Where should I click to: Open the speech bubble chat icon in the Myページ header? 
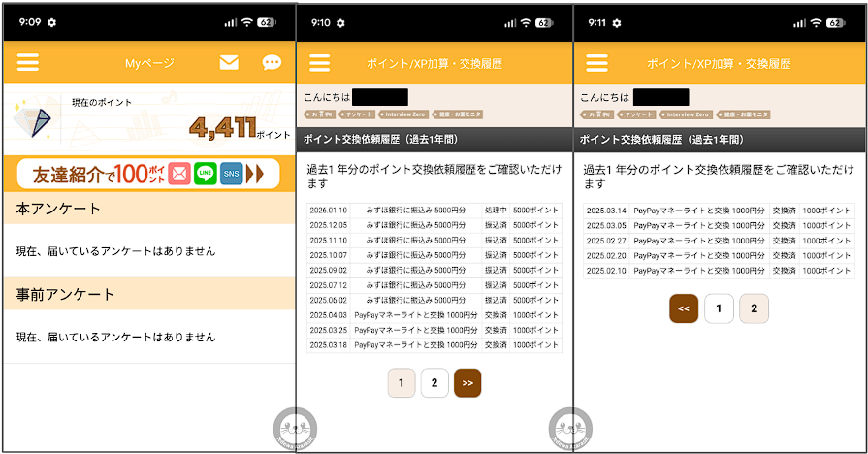tap(272, 63)
